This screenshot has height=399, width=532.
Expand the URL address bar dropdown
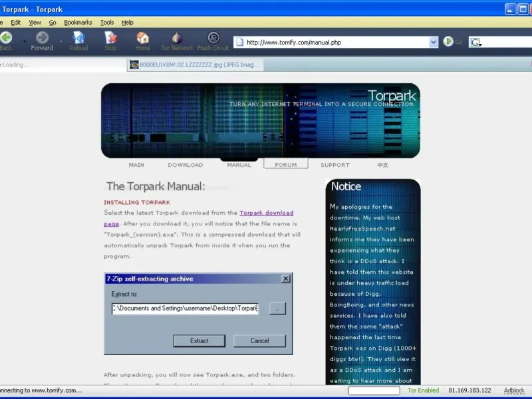coord(434,43)
